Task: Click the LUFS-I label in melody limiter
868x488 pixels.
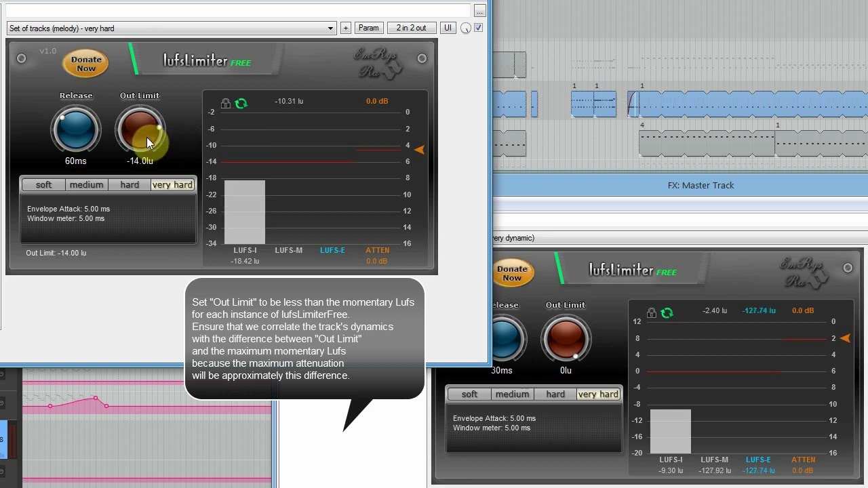Action: 245,250
